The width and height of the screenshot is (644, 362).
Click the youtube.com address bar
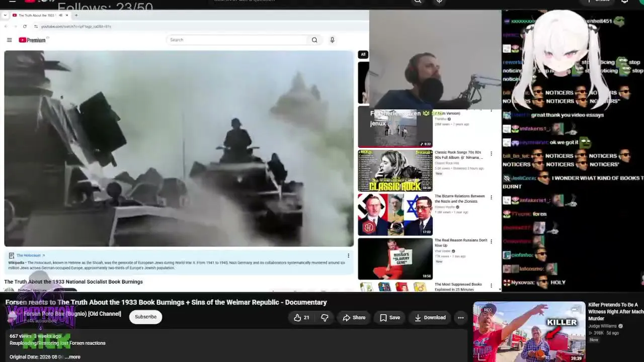point(75,26)
